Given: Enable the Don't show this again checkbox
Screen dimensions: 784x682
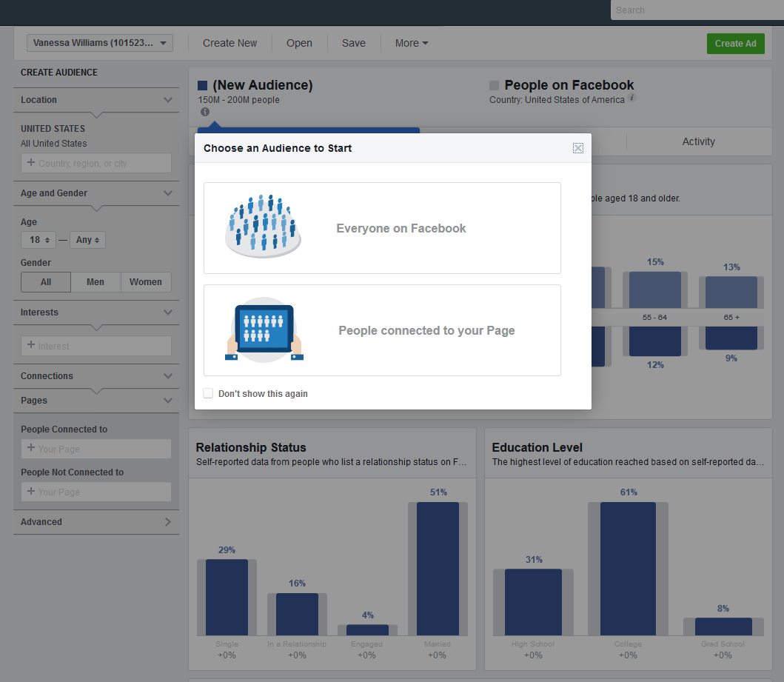Looking at the screenshot, I should pyautogui.click(x=208, y=392).
